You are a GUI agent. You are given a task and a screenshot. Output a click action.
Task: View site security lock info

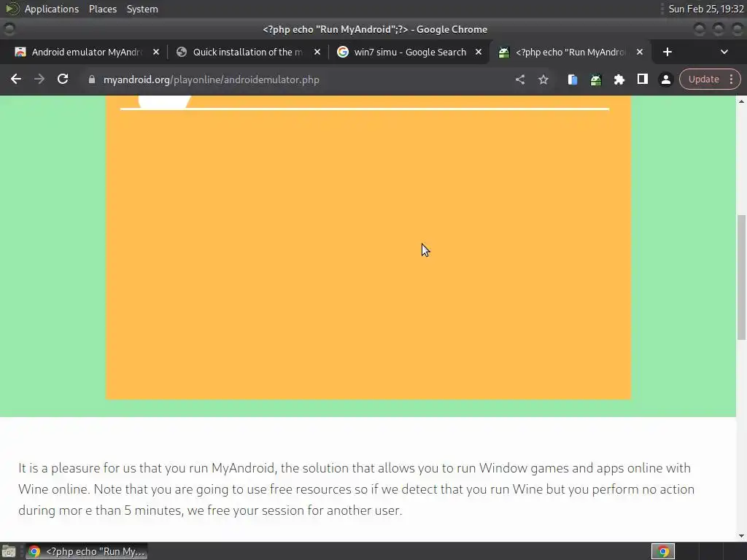coord(91,79)
